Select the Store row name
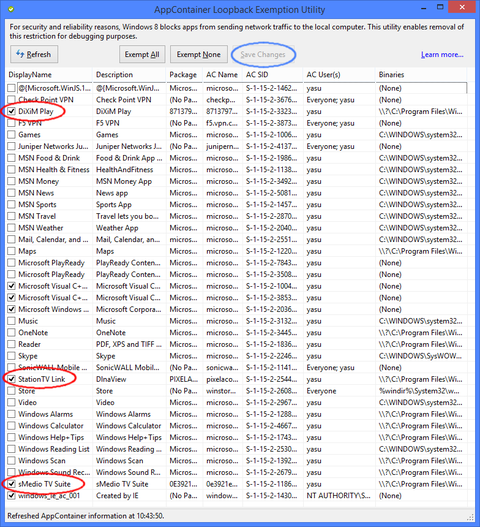 click(27, 391)
